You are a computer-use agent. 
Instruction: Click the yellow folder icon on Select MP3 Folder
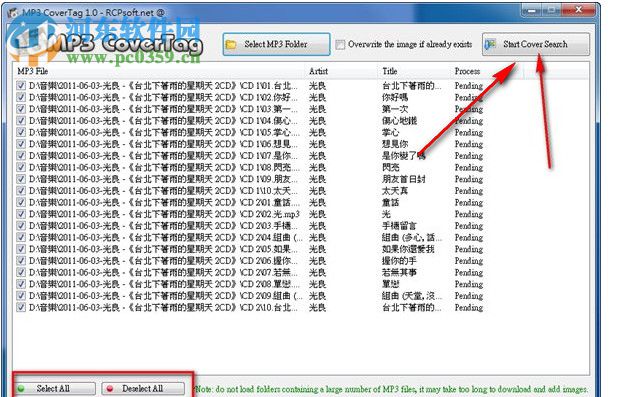pyautogui.click(x=231, y=45)
